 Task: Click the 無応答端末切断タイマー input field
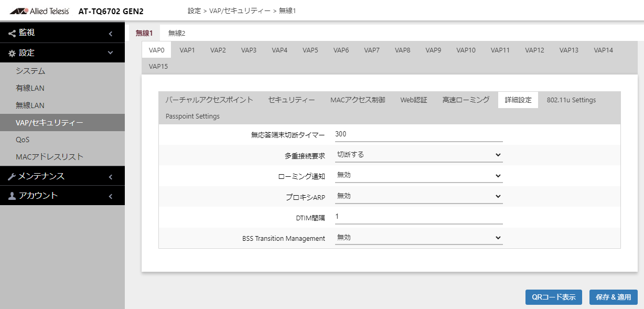418,134
